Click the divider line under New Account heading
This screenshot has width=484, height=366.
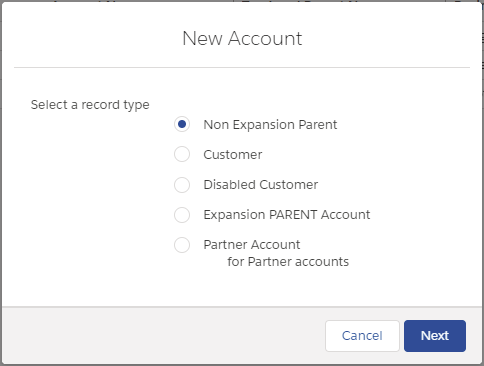point(242,67)
